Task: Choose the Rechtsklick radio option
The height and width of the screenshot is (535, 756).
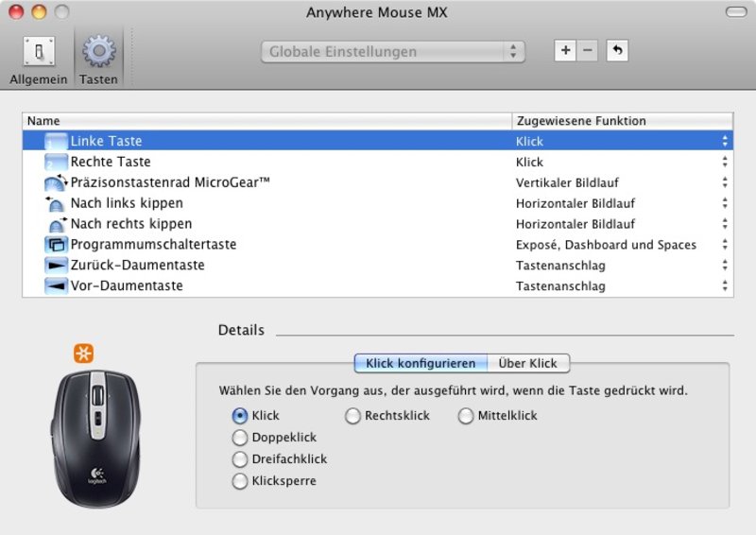Action: pos(352,416)
